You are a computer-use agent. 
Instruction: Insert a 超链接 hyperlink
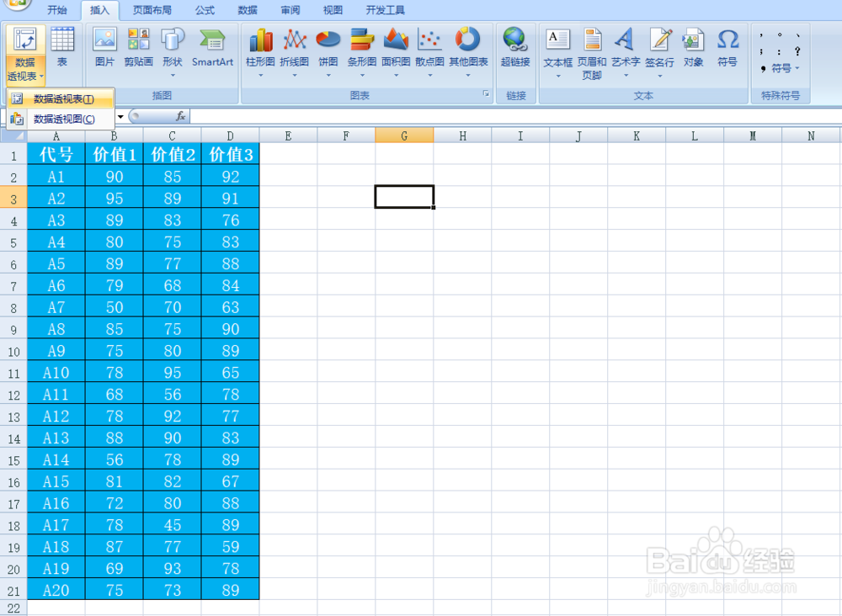click(x=515, y=48)
